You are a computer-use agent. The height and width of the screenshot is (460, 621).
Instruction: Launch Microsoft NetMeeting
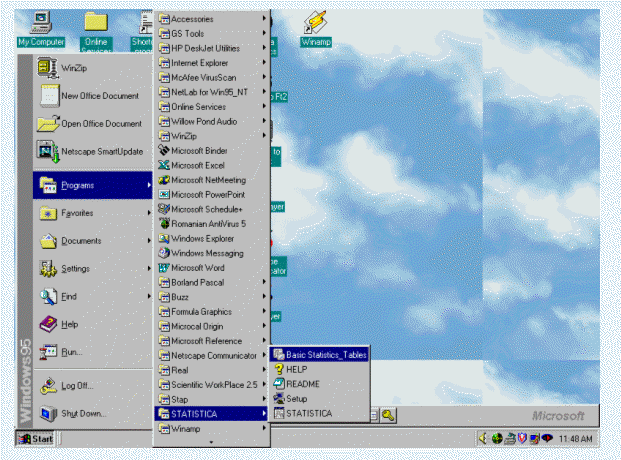[212, 180]
